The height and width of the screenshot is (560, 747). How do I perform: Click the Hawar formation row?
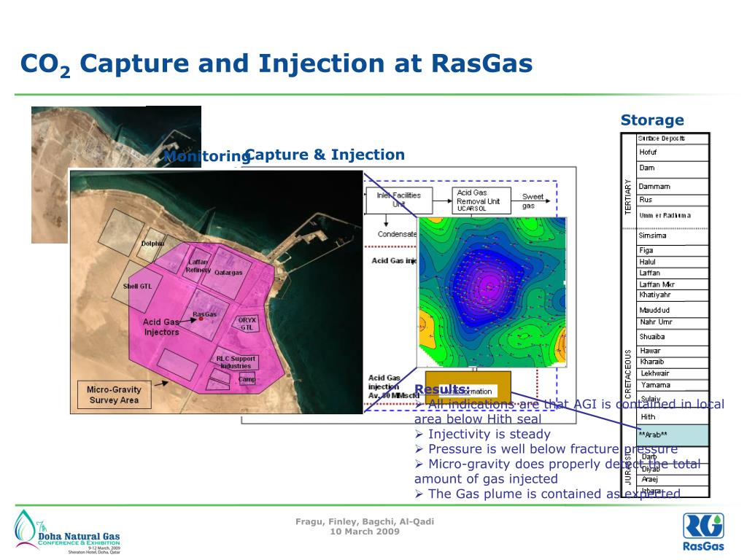[x=673, y=351]
